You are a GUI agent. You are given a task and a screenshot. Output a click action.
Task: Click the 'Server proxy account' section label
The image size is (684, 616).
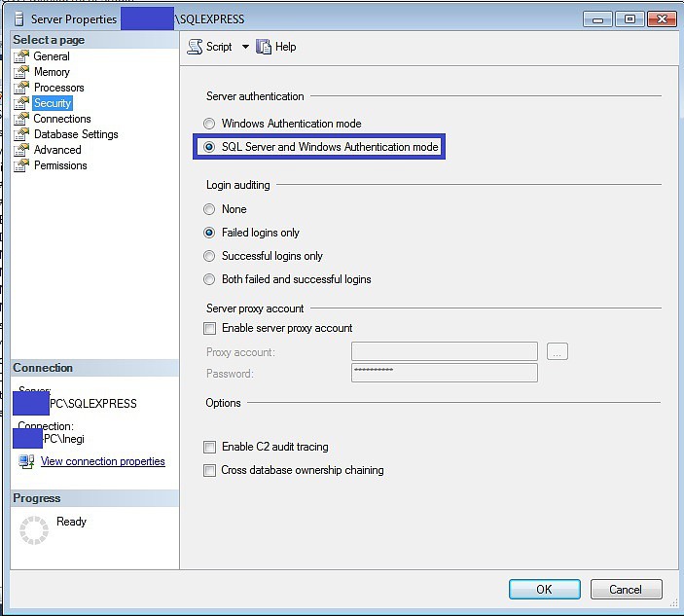click(x=255, y=308)
